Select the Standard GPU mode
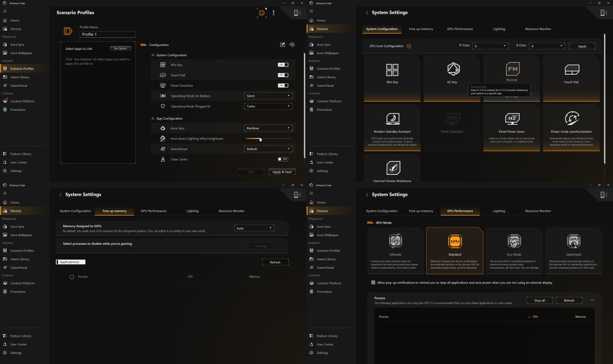Image resolution: width=613 pixels, height=364 pixels. point(455,250)
